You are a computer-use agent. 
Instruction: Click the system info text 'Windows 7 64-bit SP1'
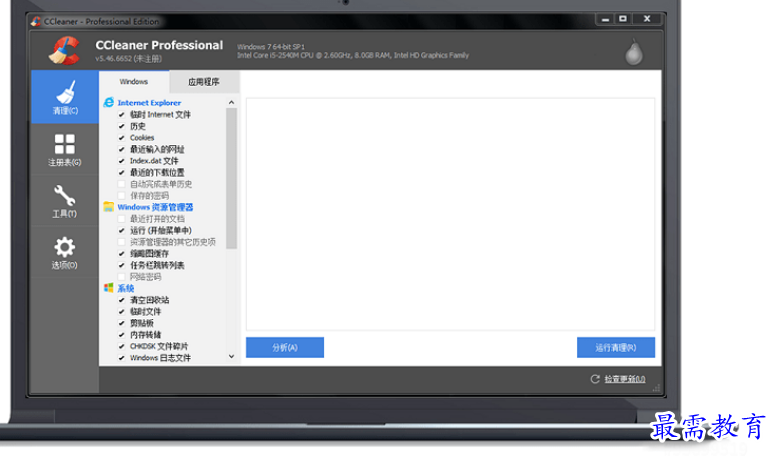271,47
